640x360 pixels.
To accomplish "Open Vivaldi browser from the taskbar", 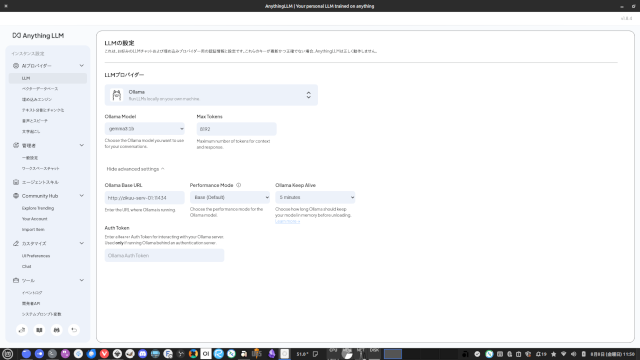I will (x=104, y=354).
